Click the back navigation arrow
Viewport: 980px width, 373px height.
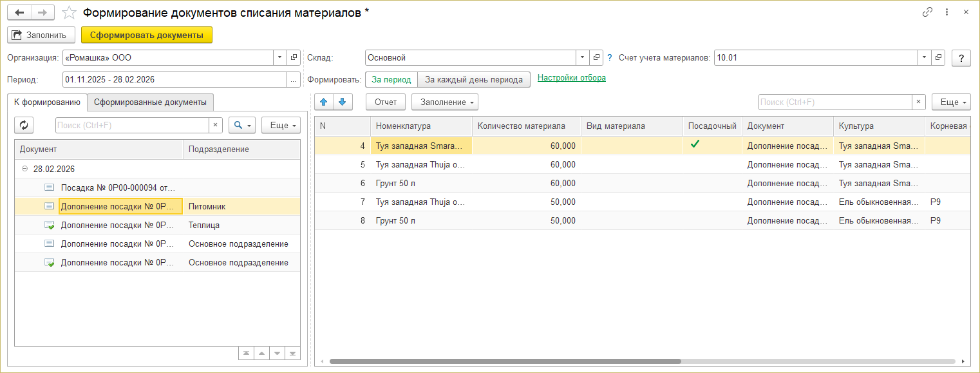pyautogui.click(x=19, y=12)
